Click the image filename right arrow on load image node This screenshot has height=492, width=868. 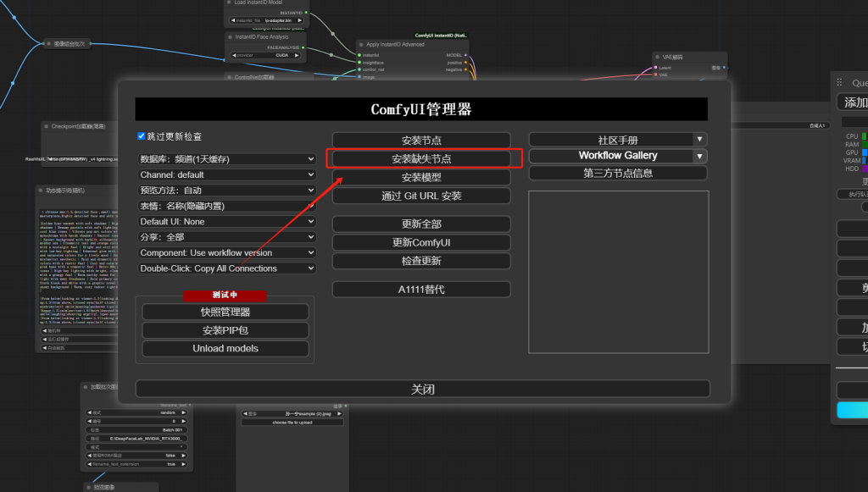(x=339, y=413)
